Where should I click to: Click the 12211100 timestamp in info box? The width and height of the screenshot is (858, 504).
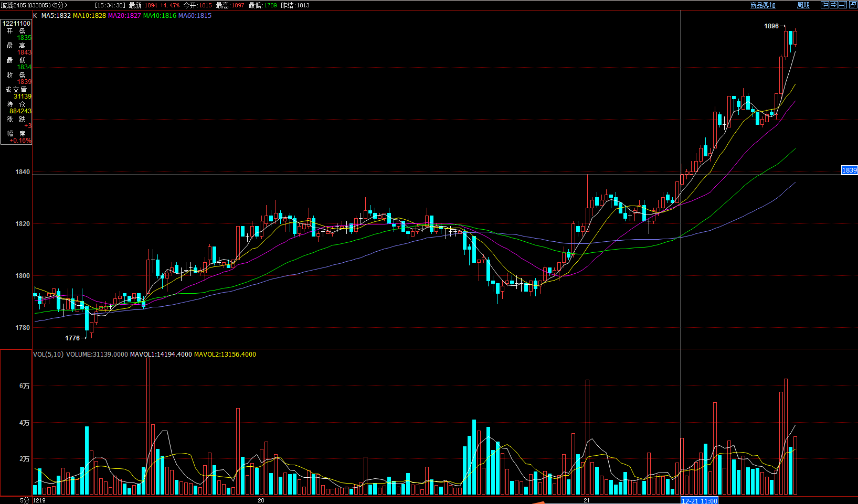(x=16, y=24)
